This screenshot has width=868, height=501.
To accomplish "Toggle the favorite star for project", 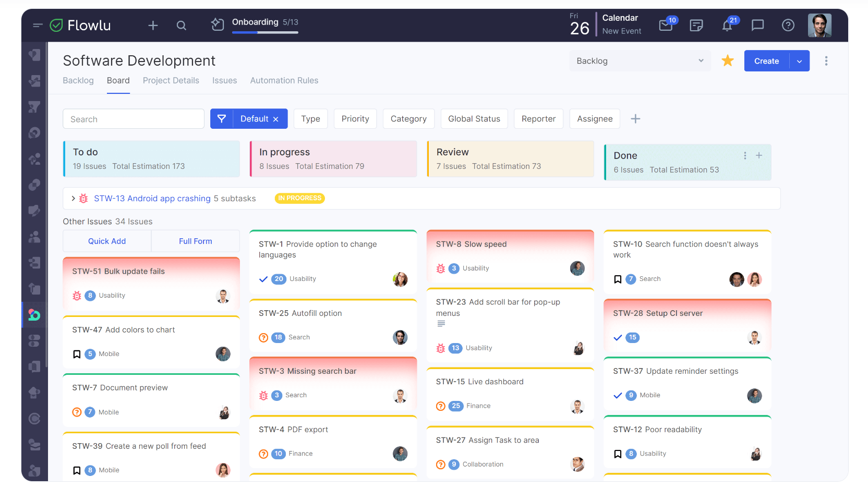I will tap(728, 61).
